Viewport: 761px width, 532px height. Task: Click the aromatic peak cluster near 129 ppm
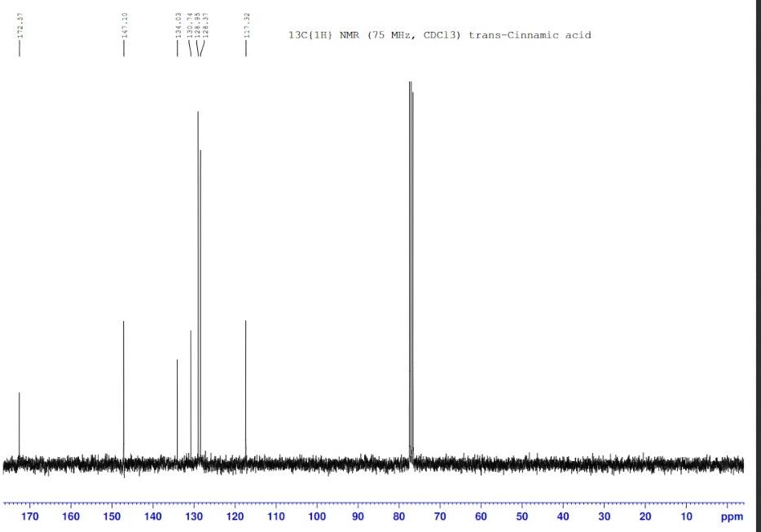tap(196, 204)
